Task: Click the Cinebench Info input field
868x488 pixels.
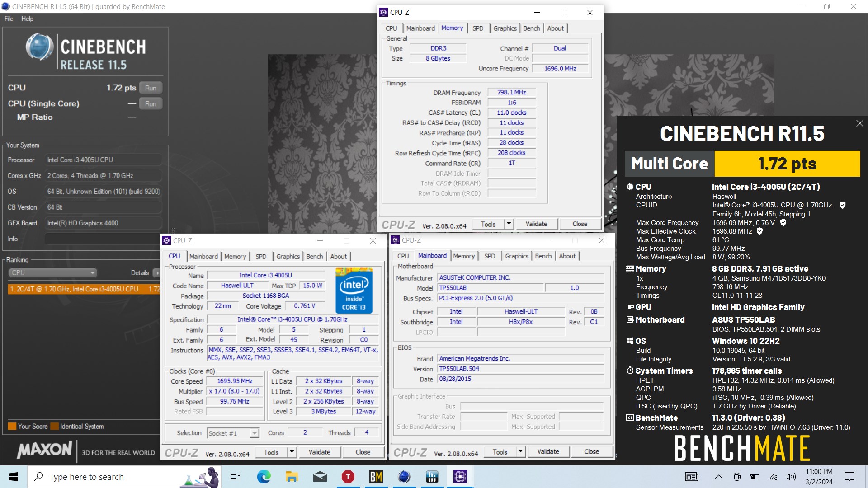Action: (103, 239)
